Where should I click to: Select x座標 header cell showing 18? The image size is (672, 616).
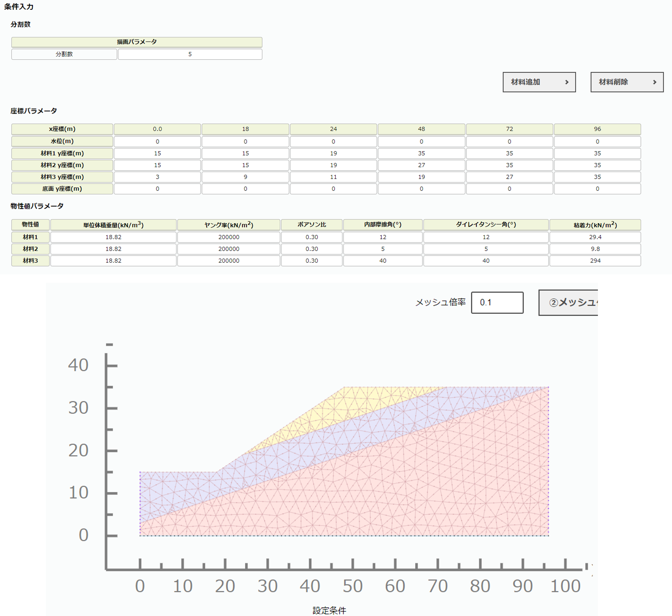pyautogui.click(x=245, y=129)
